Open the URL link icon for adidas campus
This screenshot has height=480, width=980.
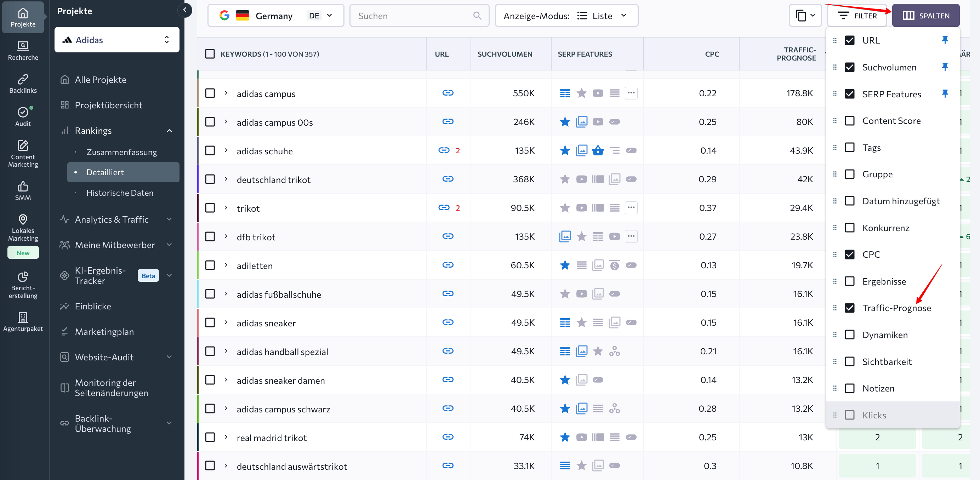[x=448, y=93]
